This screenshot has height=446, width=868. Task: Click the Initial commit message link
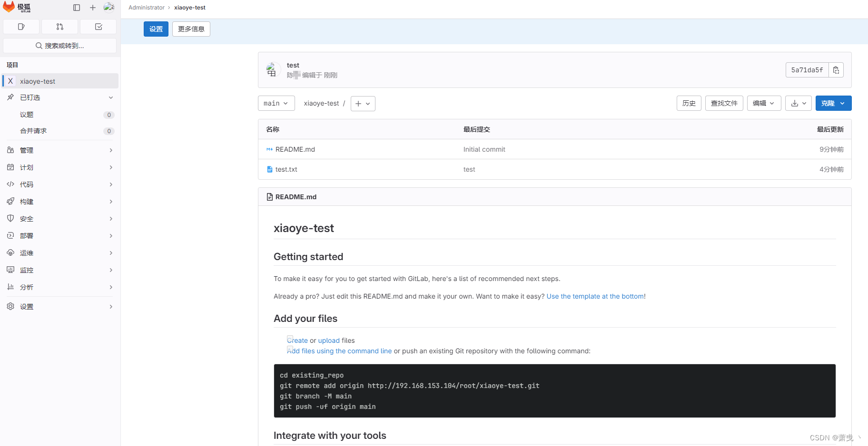pos(484,149)
